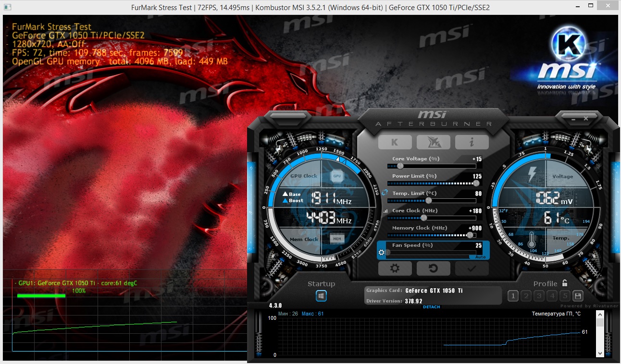Viewport: 621px width, 364px height.
Task: Click the Temp. Limit value 80
Action: (478, 194)
